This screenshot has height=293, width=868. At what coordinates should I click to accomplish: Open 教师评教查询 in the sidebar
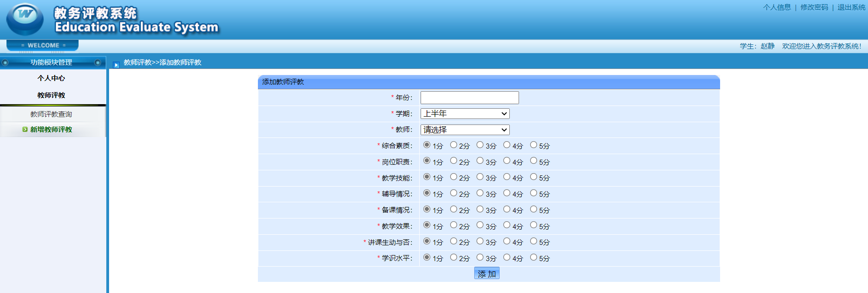coord(51,114)
